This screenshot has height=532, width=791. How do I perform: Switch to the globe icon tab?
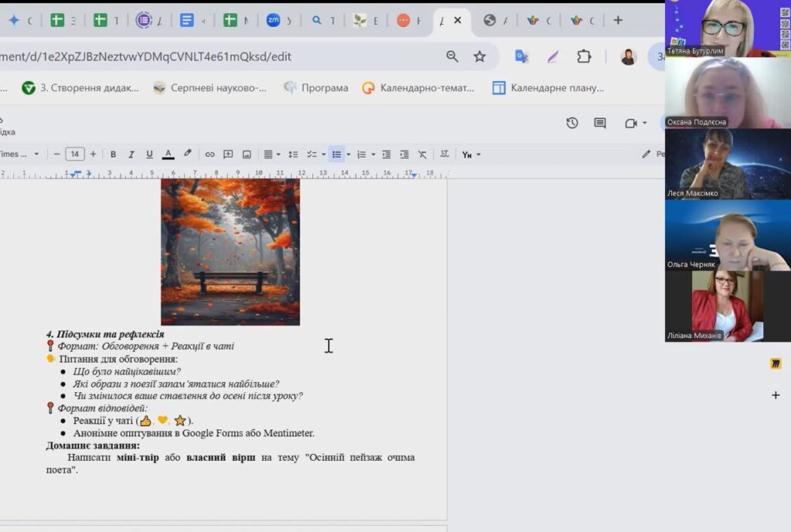(x=489, y=20)
